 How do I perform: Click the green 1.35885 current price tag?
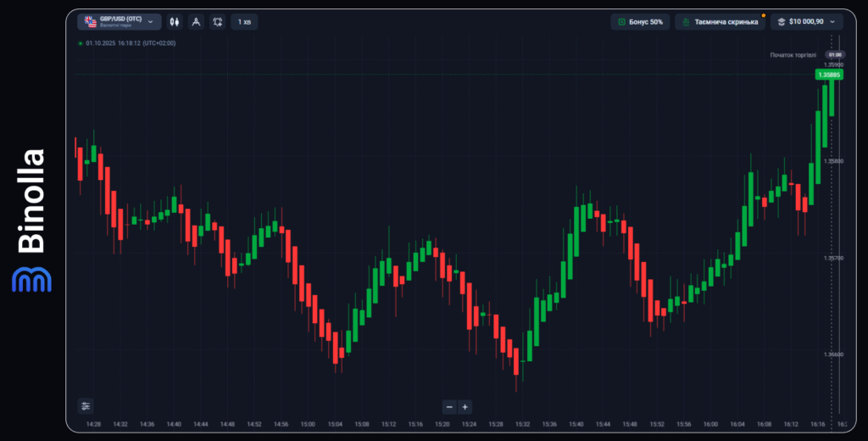pyautogui.click(x=829, y=75)
